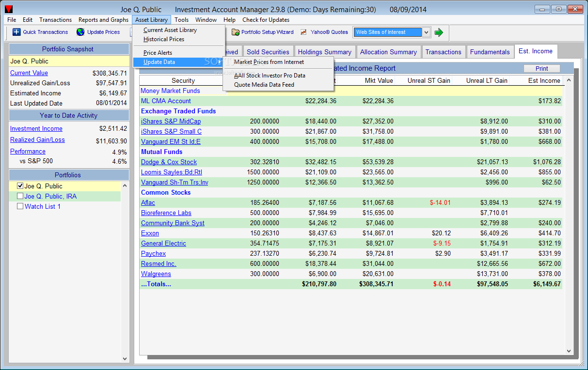The width and height of the screenshot is (588, 370).
Task: Switch to the Fundamentals tab
Action: pos(490,52)
